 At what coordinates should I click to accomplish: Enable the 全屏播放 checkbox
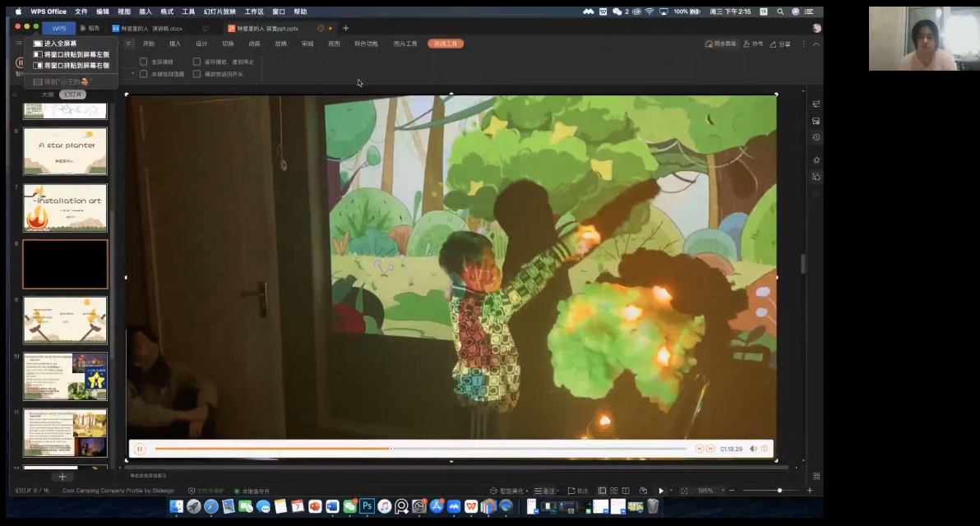(144, 62)
